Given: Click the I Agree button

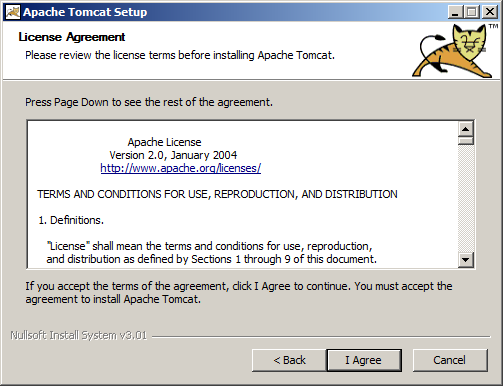Looking at the screenshot, I should pyautogui.click(x=364, y=360).
